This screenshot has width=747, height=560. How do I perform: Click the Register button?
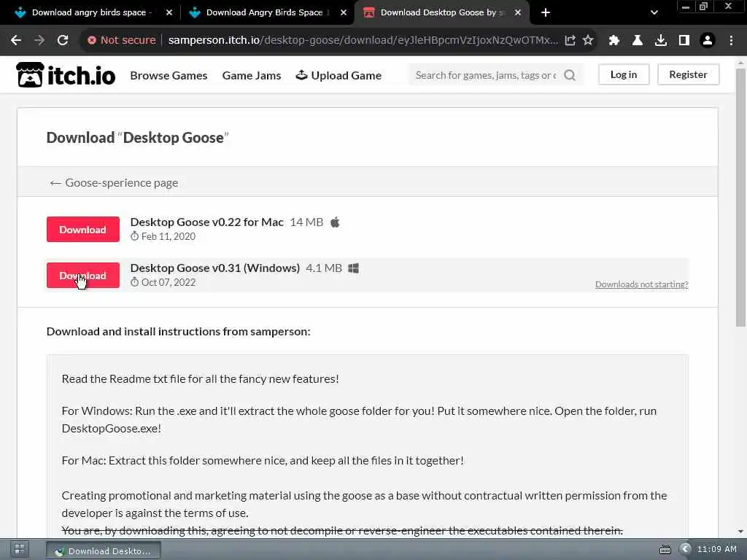coord(688,75)
